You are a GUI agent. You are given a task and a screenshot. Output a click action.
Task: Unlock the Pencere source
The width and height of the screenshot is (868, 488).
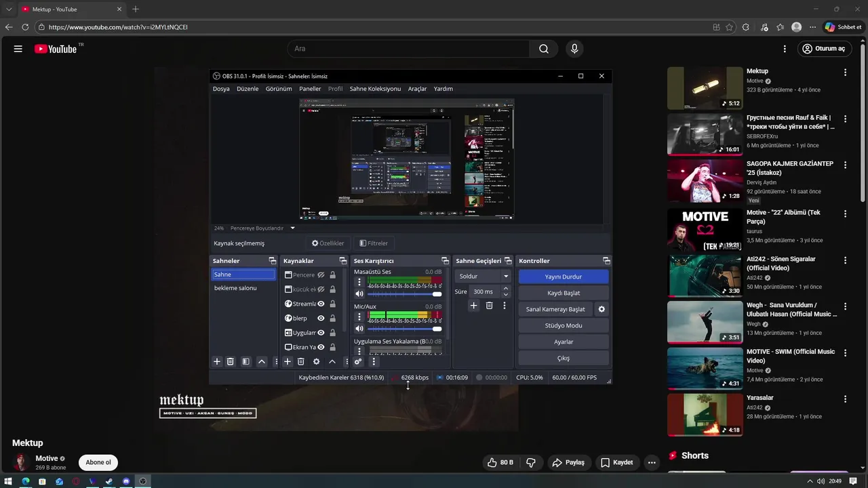(x=333, y=275)
